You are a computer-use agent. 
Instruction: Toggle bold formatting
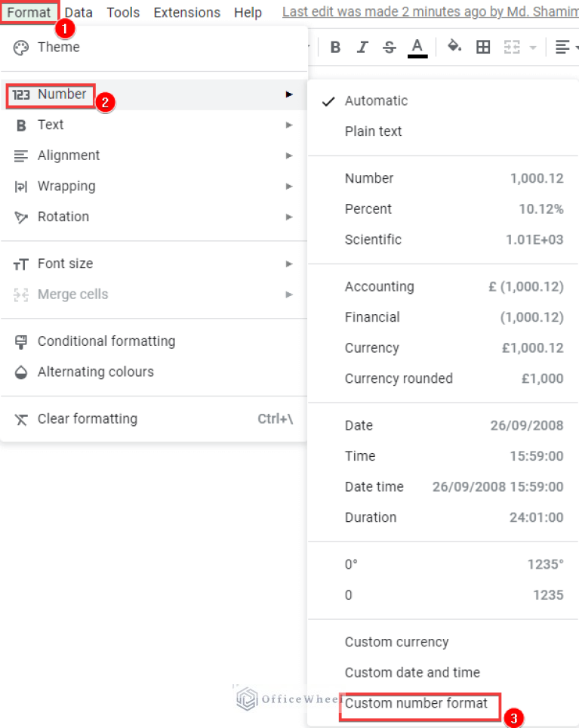click(x=335, y=47)
